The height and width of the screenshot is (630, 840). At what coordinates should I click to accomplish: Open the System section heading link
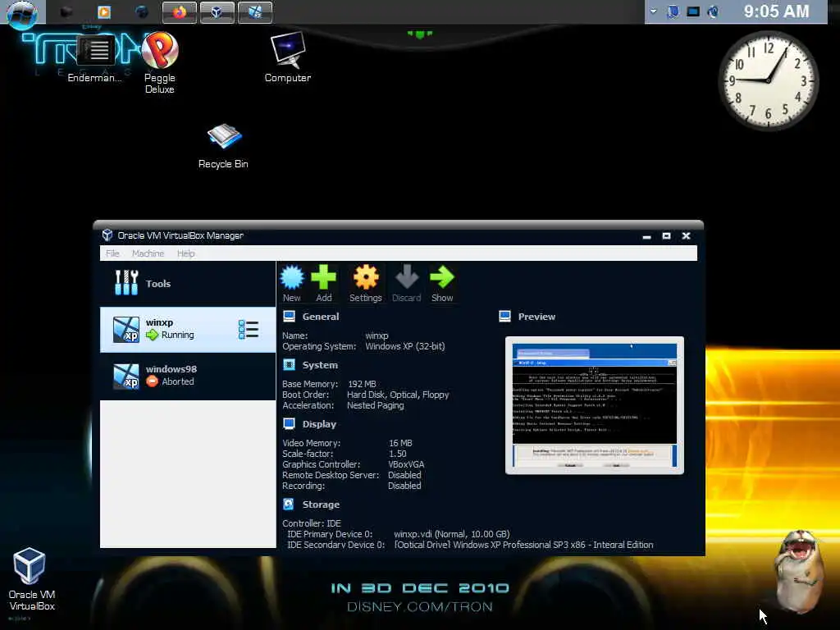[320, 365]
